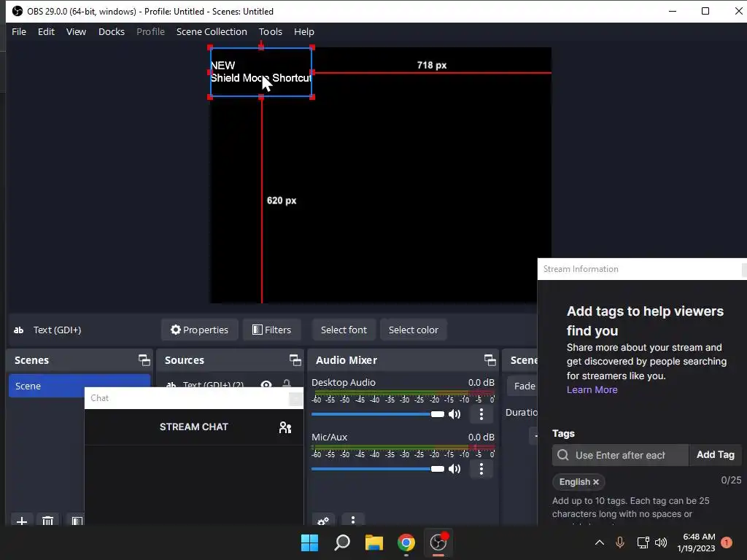Click the Add Tag button
The width and height of the screenshot is (747, 560).
coord(715,455)
